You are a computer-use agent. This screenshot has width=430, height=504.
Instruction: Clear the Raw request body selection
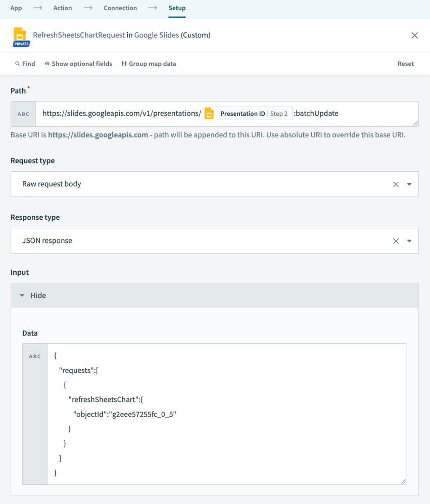tap(396, 184)
